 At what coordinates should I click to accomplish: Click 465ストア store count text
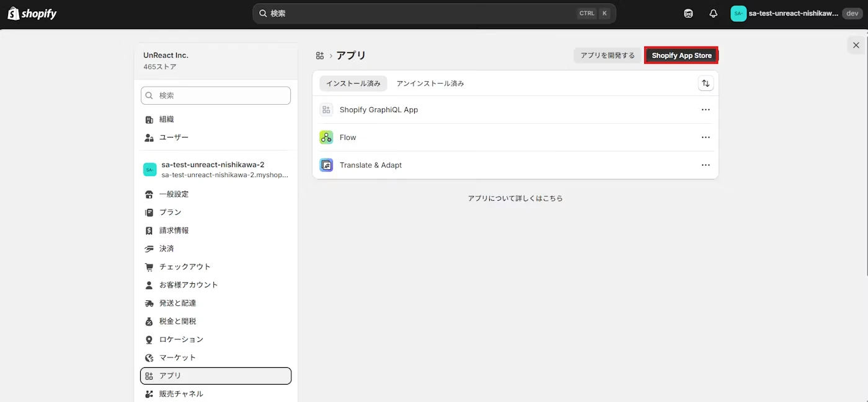coord(160,67)
